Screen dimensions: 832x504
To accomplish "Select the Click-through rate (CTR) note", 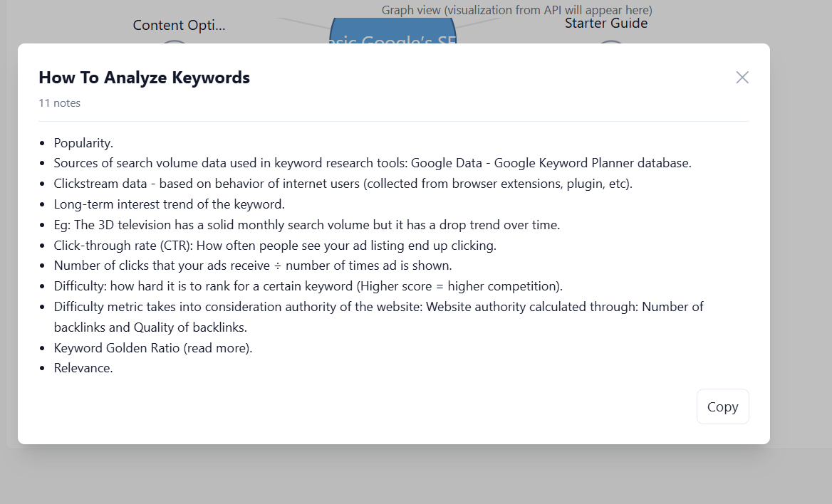I will click(275, 246).
